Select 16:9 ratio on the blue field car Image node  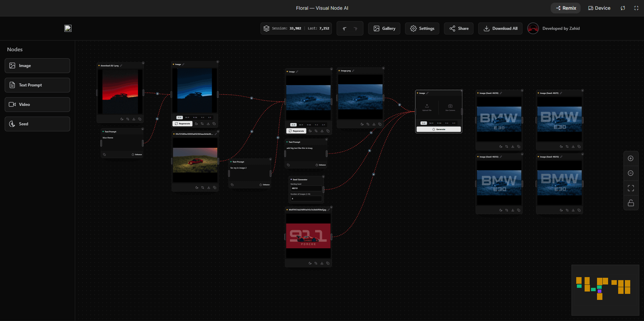[x=301, y=125]
